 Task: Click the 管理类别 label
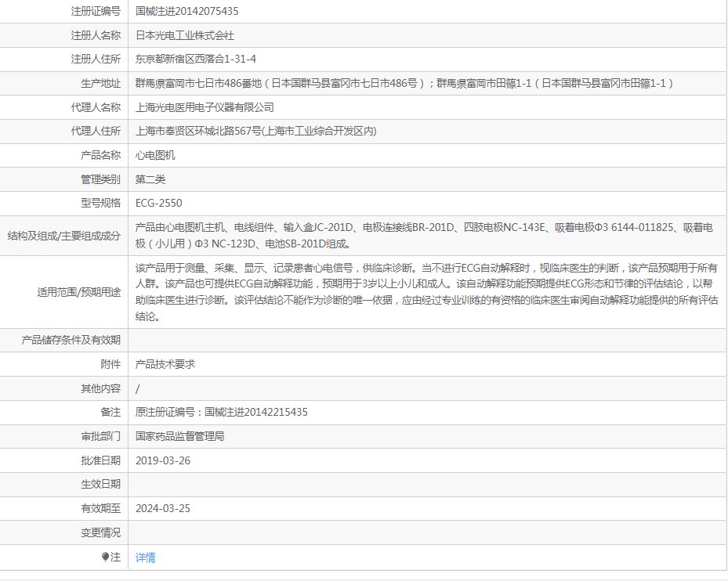(x=101, y=179)
